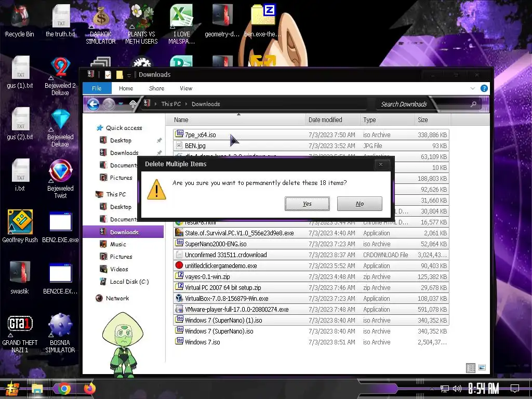Launch Google Chrome from taskbar
The height and width of the screenshot is (399, 532).
pyautogui.click(x=64, y=389)
